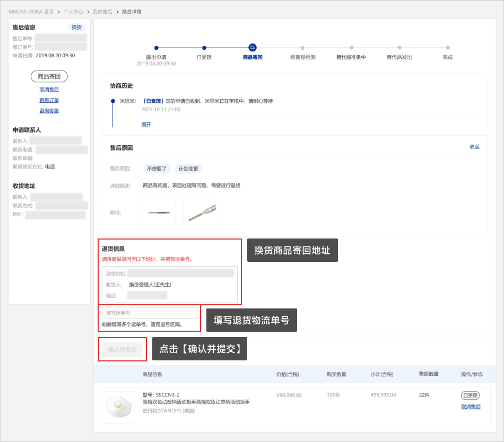
Task: Click the product mask thumbnail image
Action: click(x=118, y=407)
